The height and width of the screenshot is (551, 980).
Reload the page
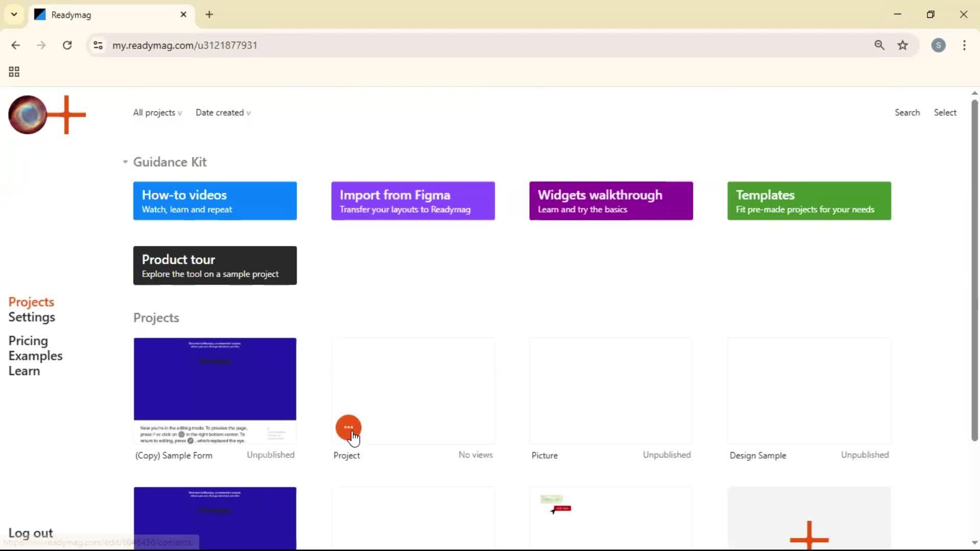click(x=67, y=45)
